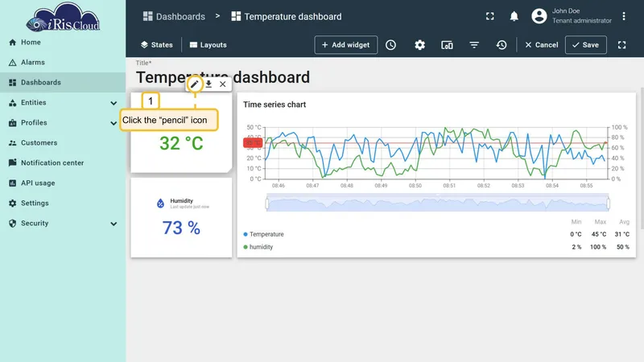The height and width of the screenshot is (362, 644).
Task: Click left handle of chart zoom slider
Action: (x=267, y=204)
